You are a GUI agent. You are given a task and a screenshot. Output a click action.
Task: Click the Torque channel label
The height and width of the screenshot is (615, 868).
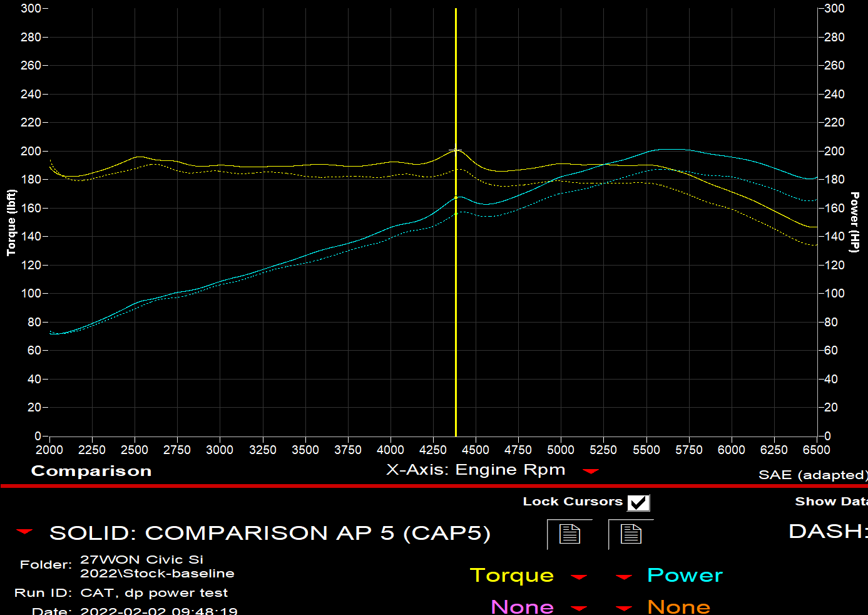coord(512,575)
